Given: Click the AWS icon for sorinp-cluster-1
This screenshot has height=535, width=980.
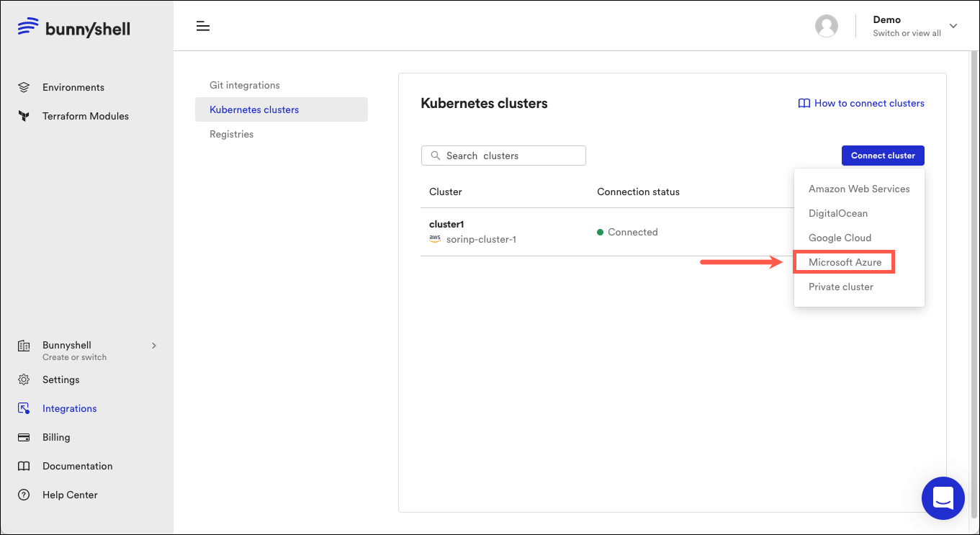Looking at the screenshot, I should (435, 238).
